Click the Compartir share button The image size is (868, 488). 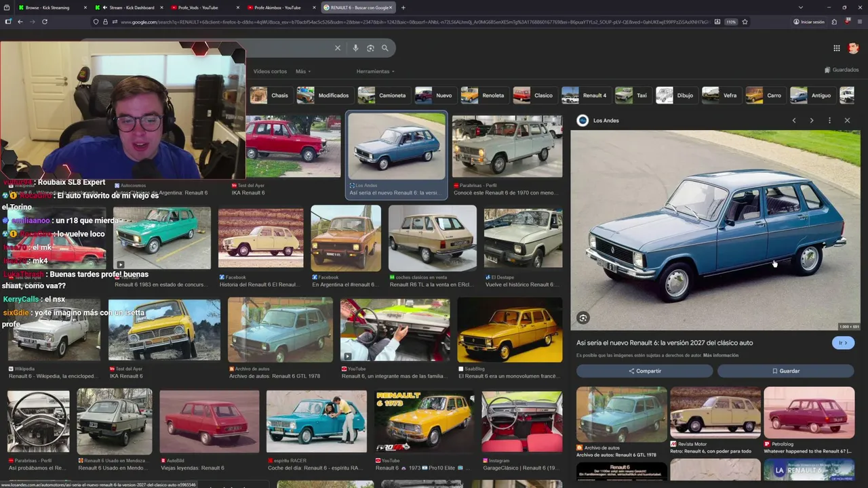pos(644,371)
